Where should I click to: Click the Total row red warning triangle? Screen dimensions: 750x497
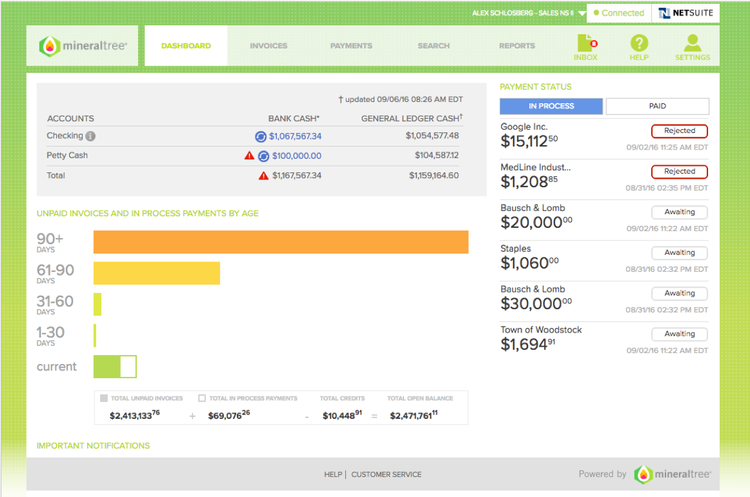click(x=264, y=176)
